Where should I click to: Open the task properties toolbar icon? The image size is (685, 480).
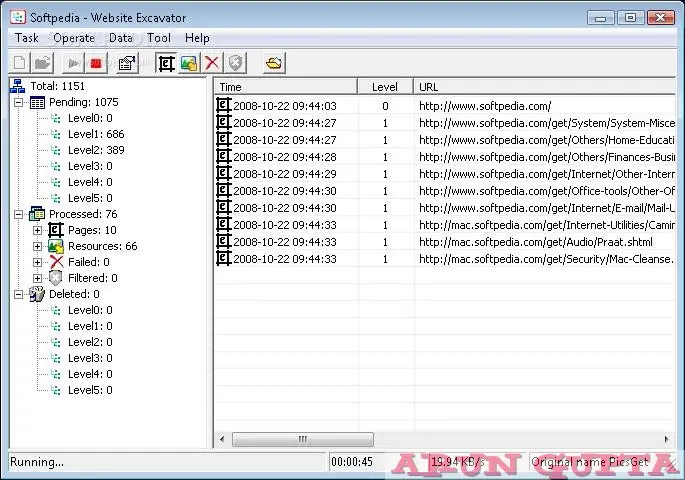coord(127,63)
